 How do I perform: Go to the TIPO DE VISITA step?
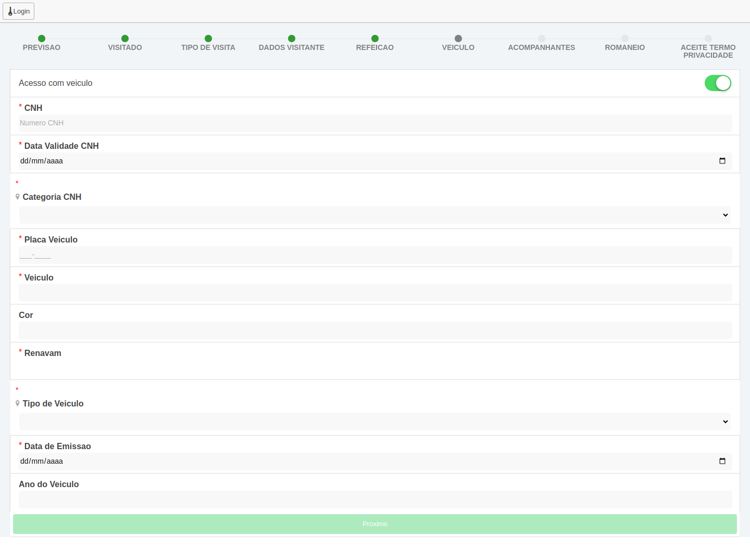[x=208, y=47]
